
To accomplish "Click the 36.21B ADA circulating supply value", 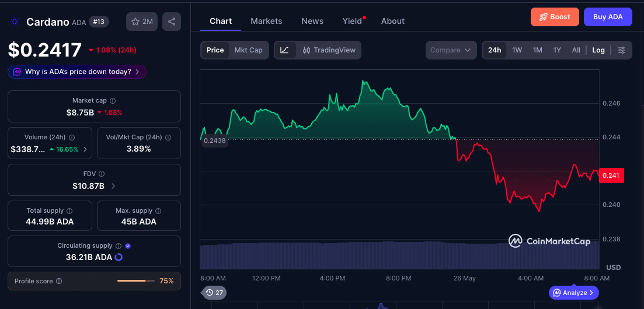I will pyautogui.click(x=89, y=257).
